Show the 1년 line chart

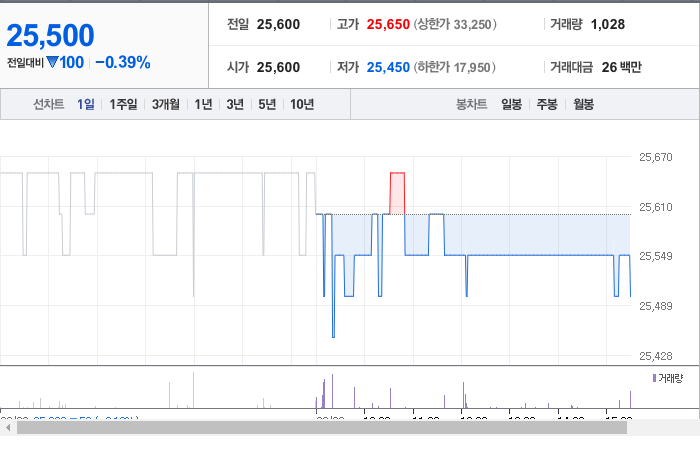(203, 104)
